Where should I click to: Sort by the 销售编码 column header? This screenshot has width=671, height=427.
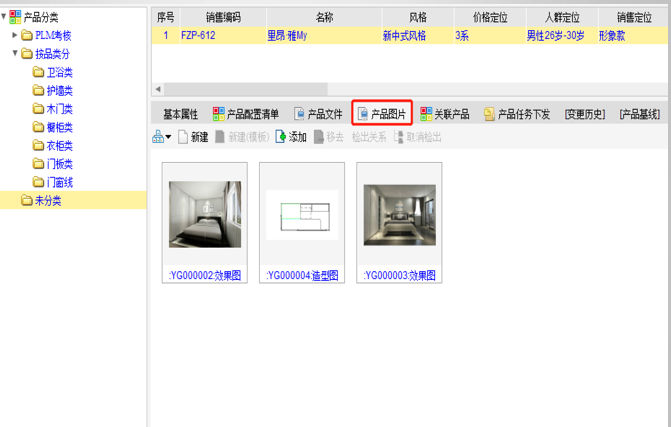pyautogui.click(x=223, y=17)
